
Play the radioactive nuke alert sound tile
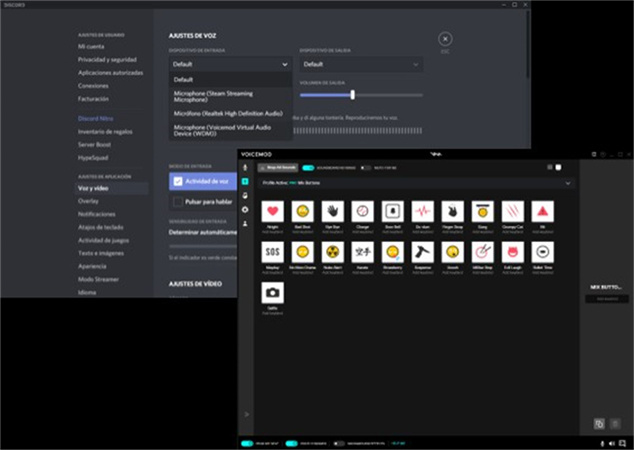point(332,252)
